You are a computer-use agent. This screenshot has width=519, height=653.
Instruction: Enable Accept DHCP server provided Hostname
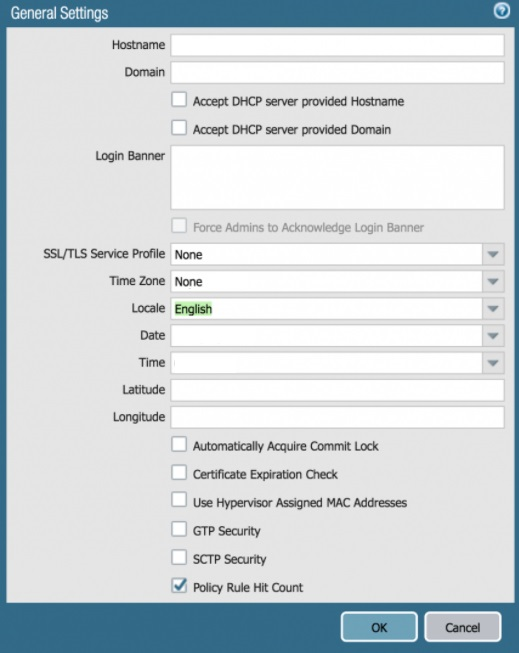pos(179,100)
